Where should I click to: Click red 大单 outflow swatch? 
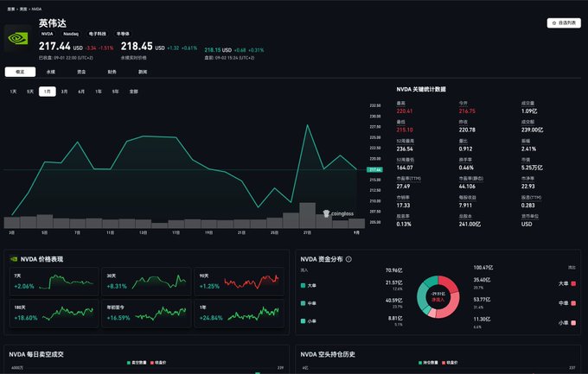pyautogui.click(x=573, y=283)
